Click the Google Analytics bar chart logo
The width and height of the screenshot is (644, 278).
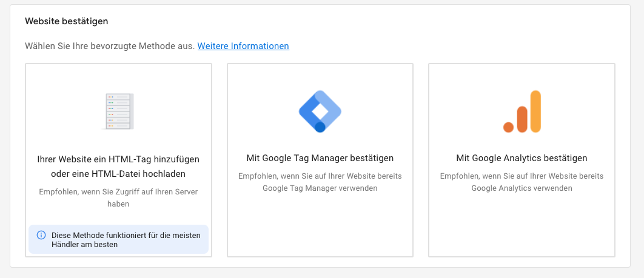click(522, 111)
